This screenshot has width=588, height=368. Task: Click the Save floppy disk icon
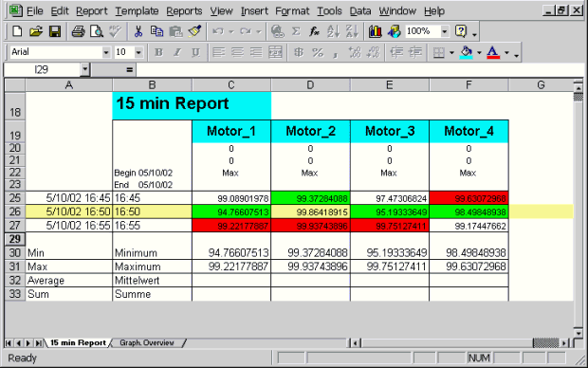pyautogui.click(x=55, y=31)
